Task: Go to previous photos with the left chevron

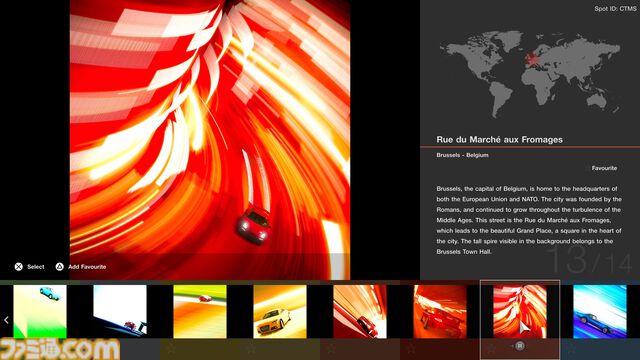Action: coord(6,320)
